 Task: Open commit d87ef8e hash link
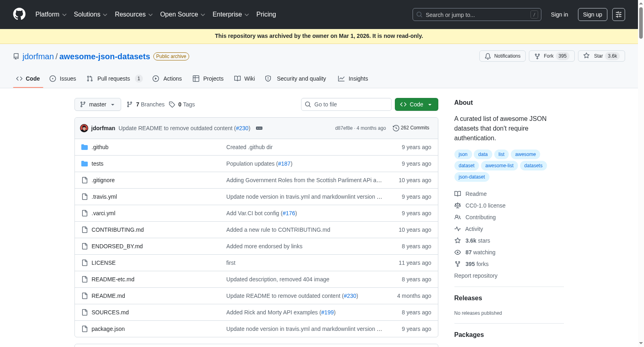(x=344, y=128)
